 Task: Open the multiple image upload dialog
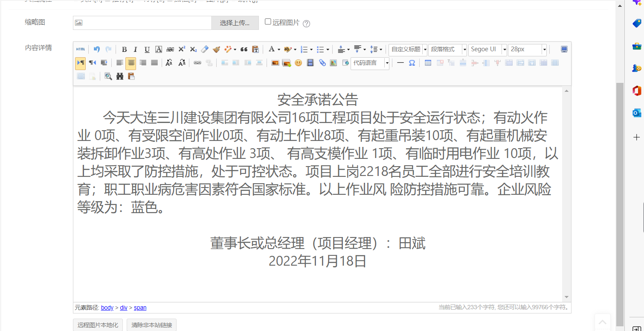287,63
